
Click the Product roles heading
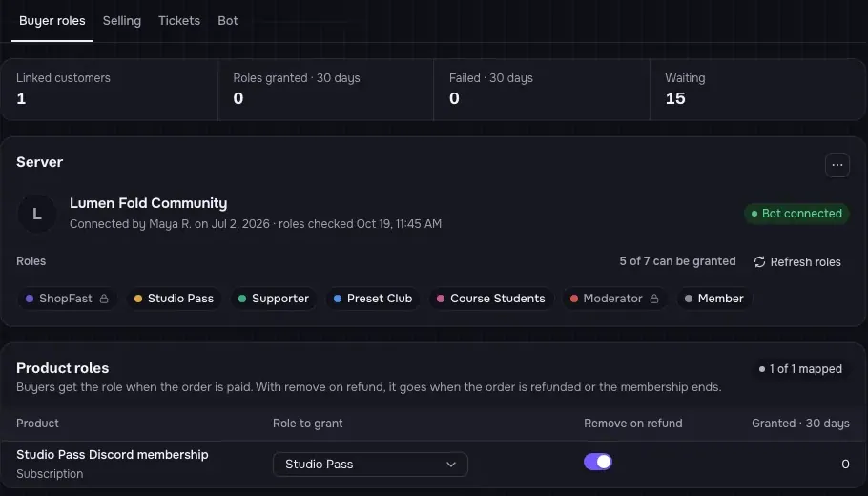point(63,368)
